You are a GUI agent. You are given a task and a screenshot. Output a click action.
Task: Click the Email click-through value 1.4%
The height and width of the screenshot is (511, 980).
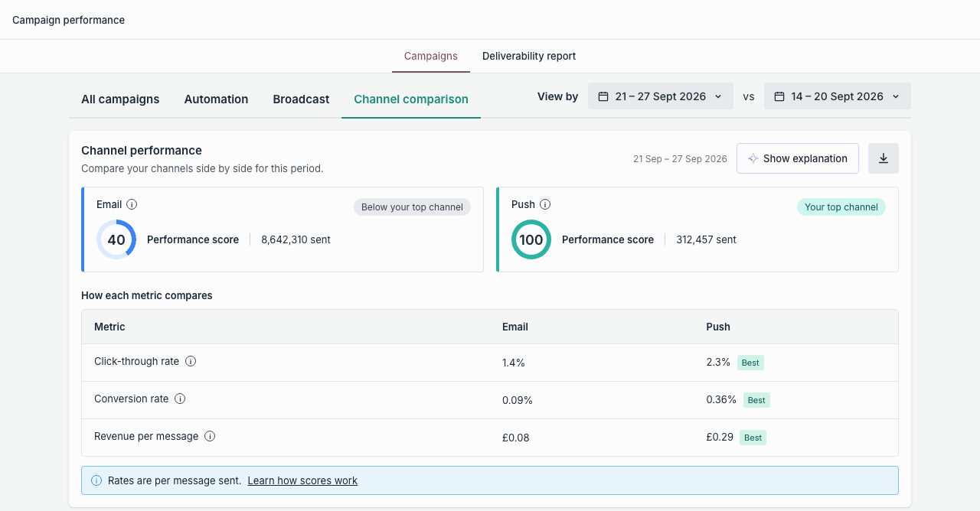[x=514, y=363]
